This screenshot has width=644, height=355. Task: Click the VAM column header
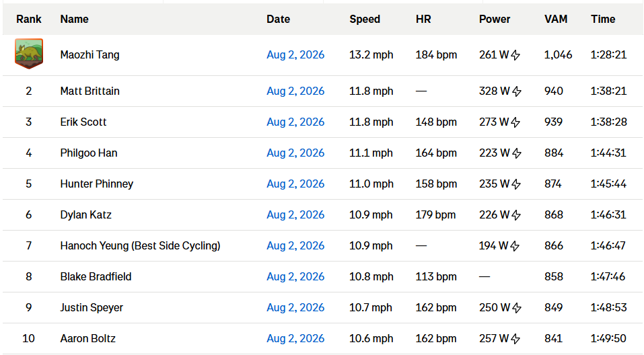coord(556,19)
